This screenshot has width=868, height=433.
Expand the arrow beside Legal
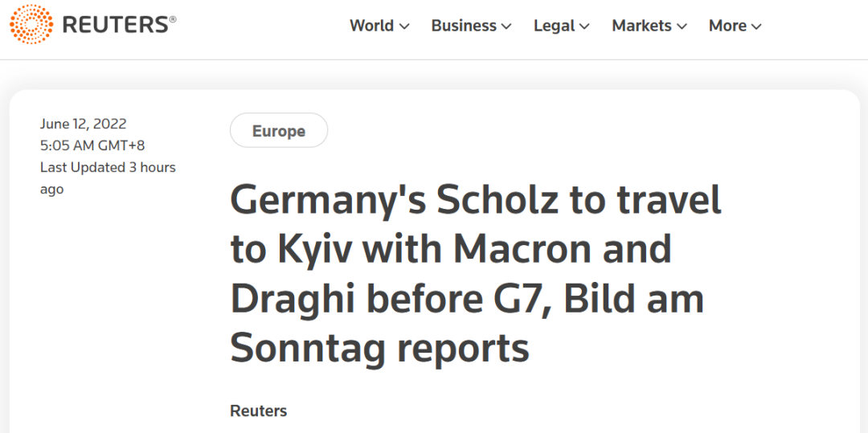[584, 27]
